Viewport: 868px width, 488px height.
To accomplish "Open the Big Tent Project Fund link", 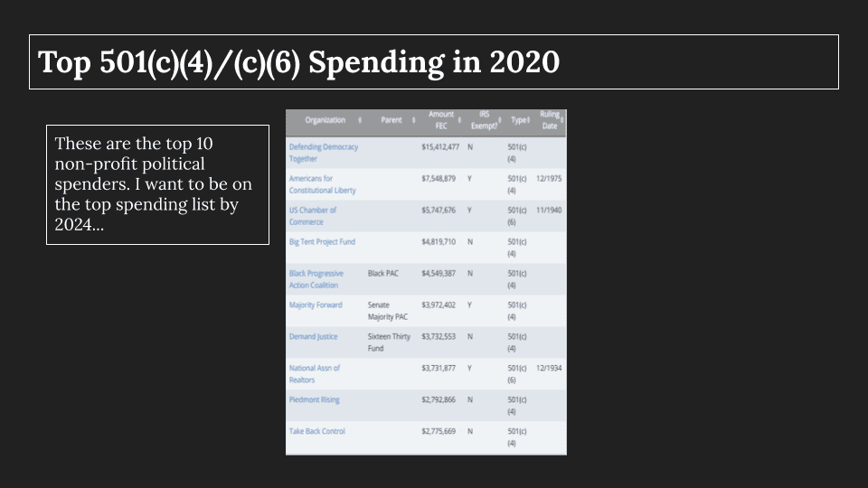I will click(322, 241).
